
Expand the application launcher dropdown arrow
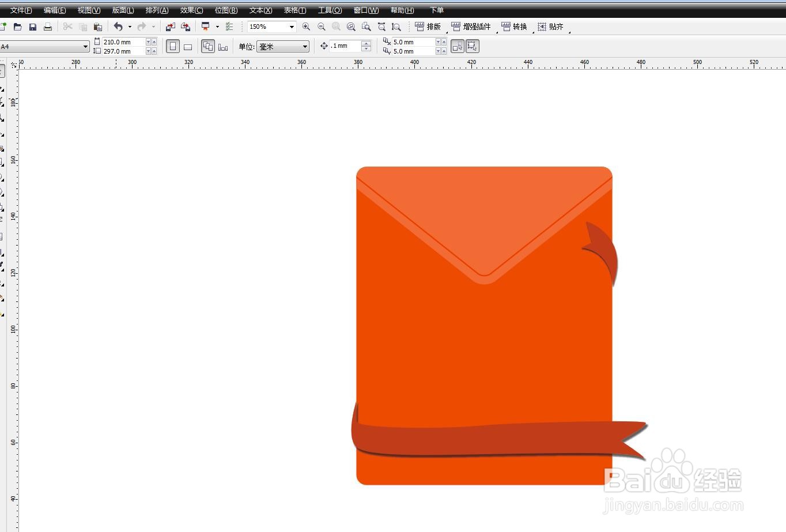[217, 27]
